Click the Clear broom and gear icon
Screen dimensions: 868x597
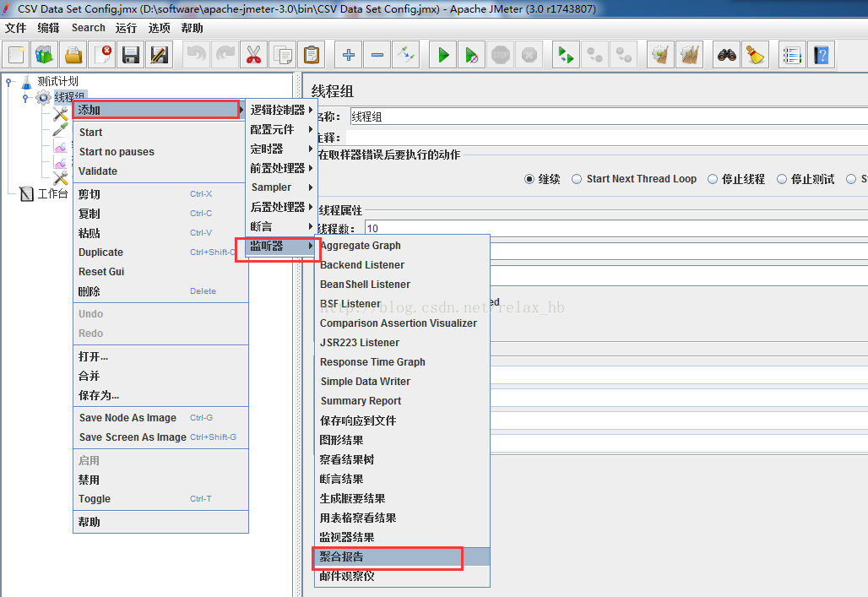tap(661, 55)
